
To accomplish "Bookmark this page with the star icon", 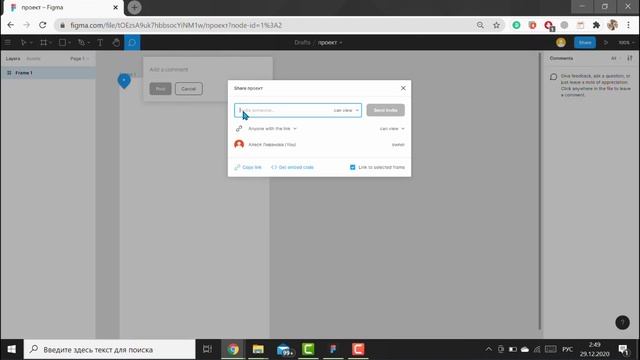I will click(496, 25).
